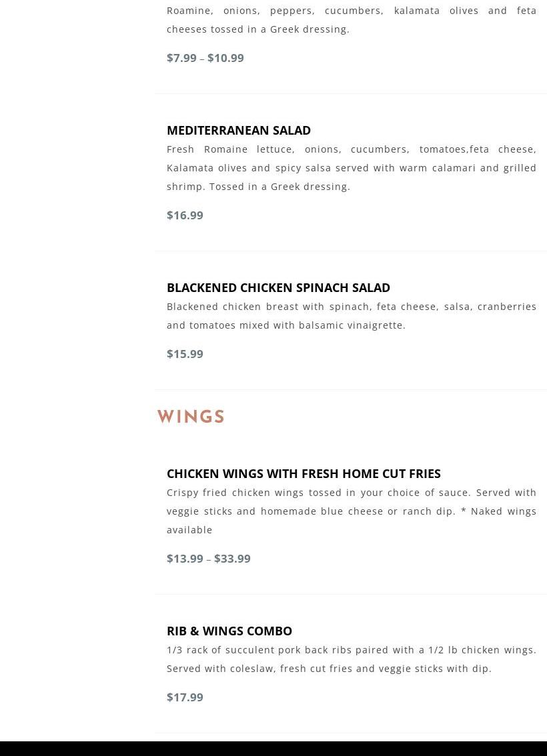This screenshot has width=547, height=756.
Task: Open the Blackened Chicken Spinach Salad title
Action: click(x=278, y=287)
